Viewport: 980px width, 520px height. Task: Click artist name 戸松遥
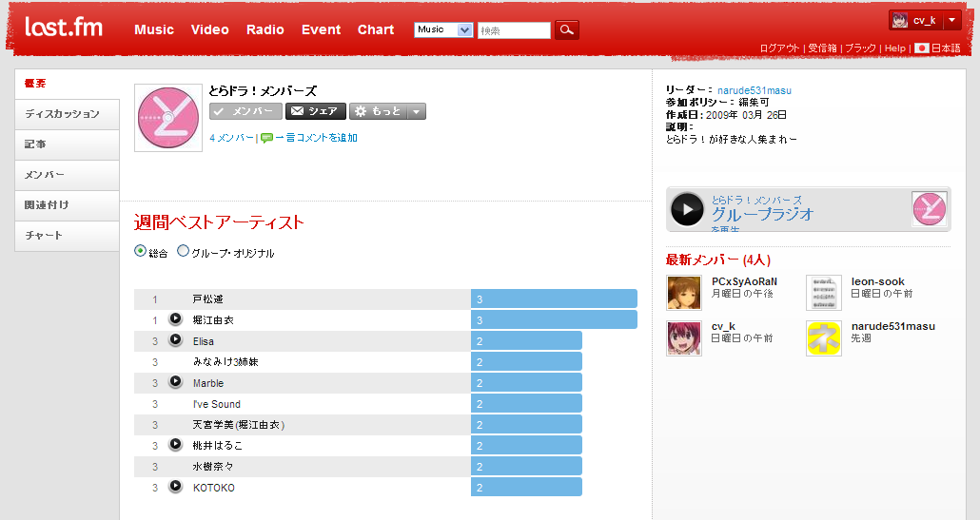pyautogui.click(x=208, y=299)
